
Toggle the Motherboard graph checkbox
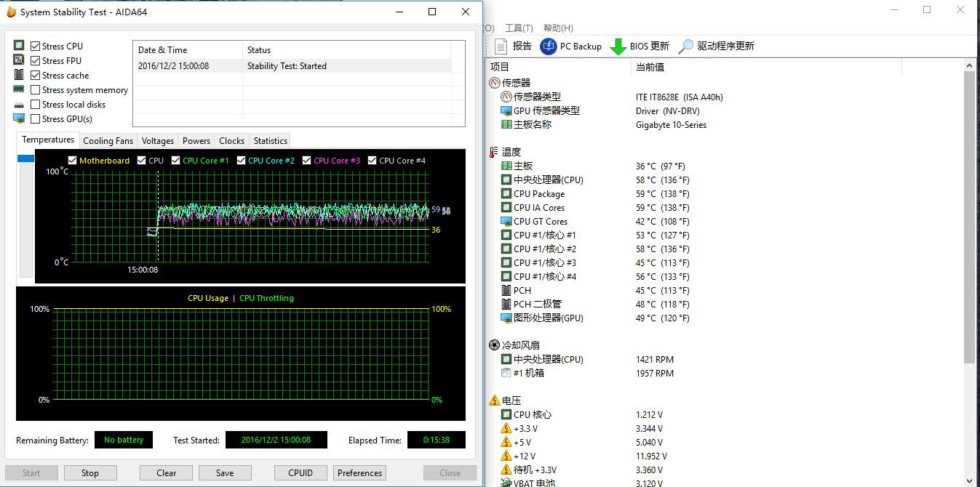(x=72, y=161)
